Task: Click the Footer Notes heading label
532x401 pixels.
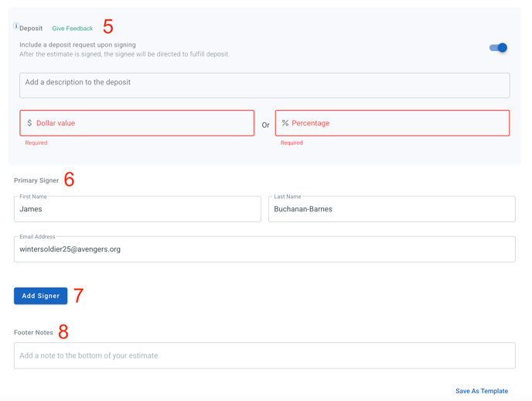Action: pyautogui.click(x=33, y=333)
